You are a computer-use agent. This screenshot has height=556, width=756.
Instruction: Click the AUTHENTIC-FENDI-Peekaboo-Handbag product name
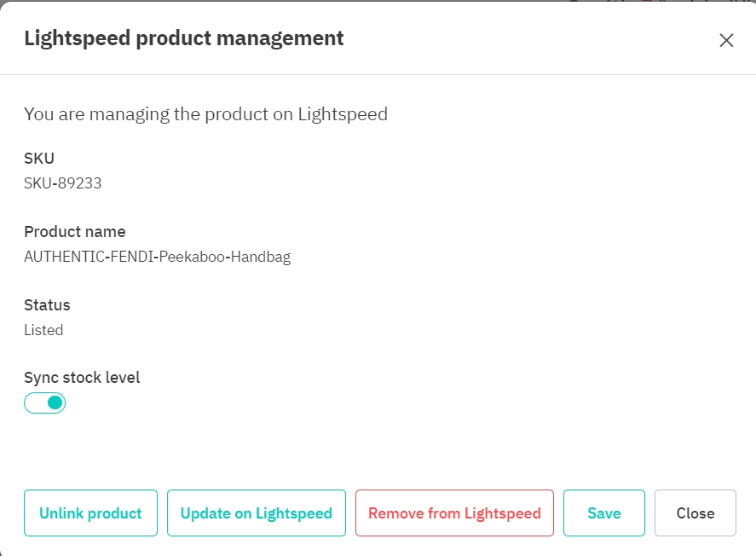[x=157, y=257]
